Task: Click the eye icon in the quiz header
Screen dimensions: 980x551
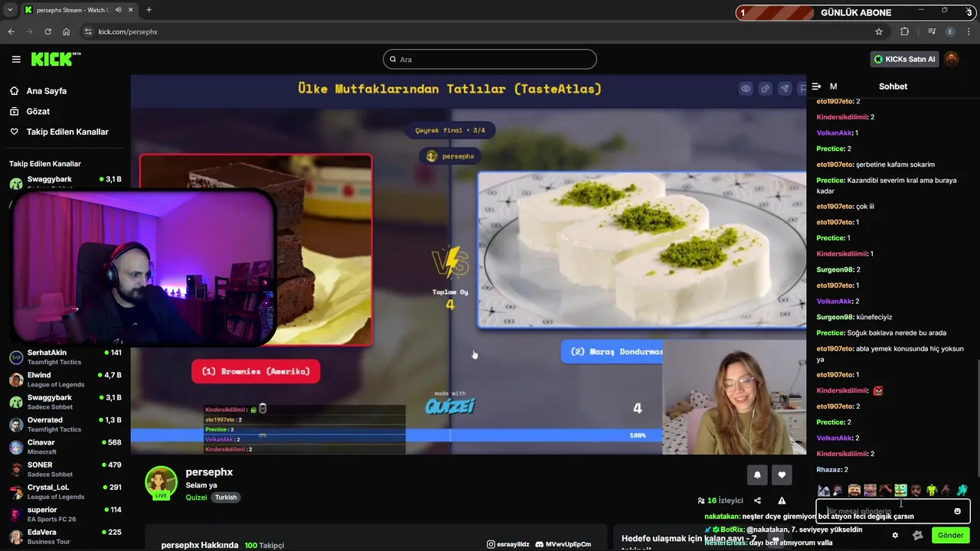Action: 746,89
